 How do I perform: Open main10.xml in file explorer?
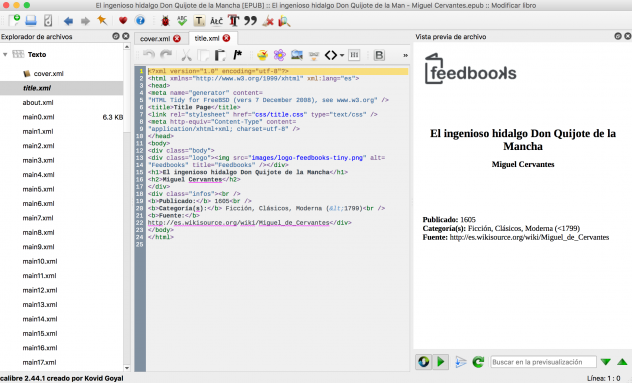coord(40,261)
